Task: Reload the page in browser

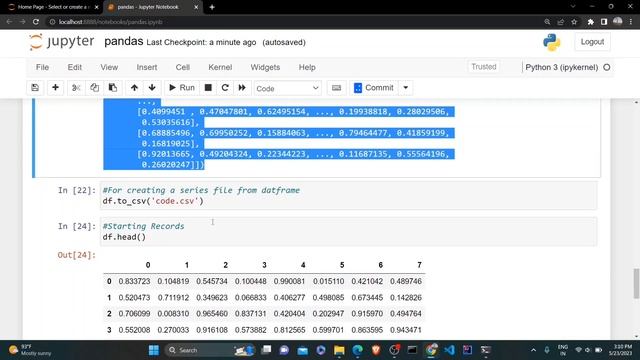Action: click(x=36, y=22)
